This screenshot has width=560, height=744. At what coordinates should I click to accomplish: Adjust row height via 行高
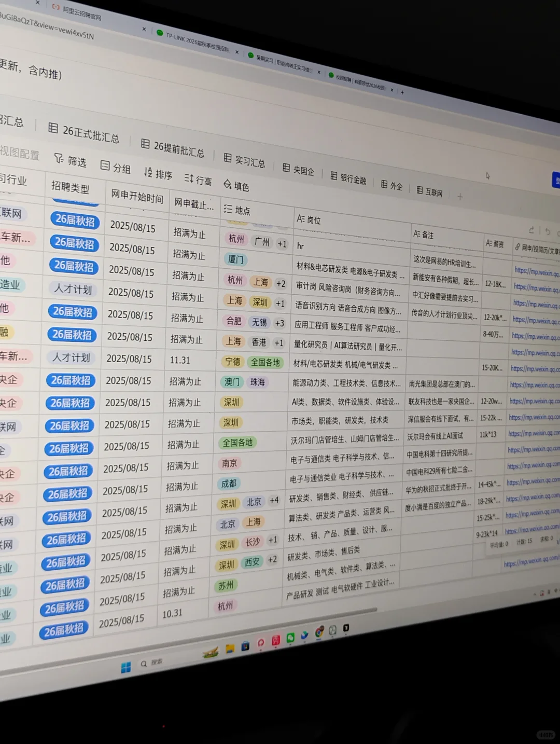[x=198, y=180]
